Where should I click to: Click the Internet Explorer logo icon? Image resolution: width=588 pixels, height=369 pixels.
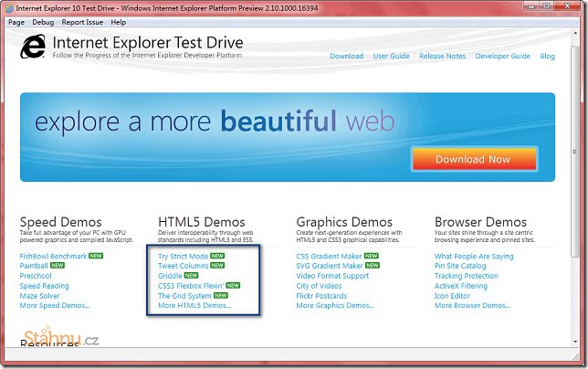[x=33, y=47]
